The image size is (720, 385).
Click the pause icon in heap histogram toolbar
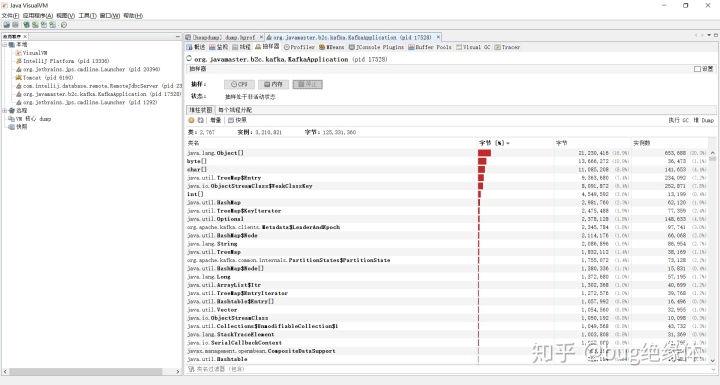pyautogui.click(x=191, y=120)
